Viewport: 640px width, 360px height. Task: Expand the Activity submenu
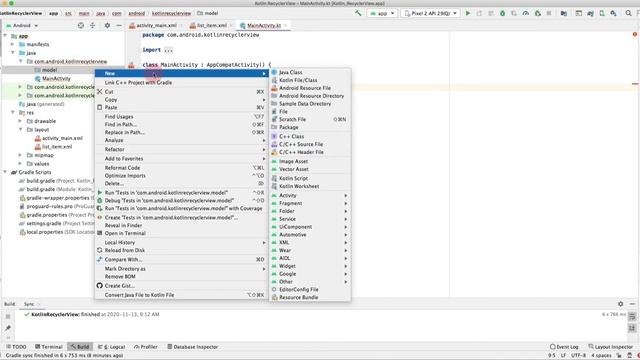pyautogui.click(x=310, y=196)
